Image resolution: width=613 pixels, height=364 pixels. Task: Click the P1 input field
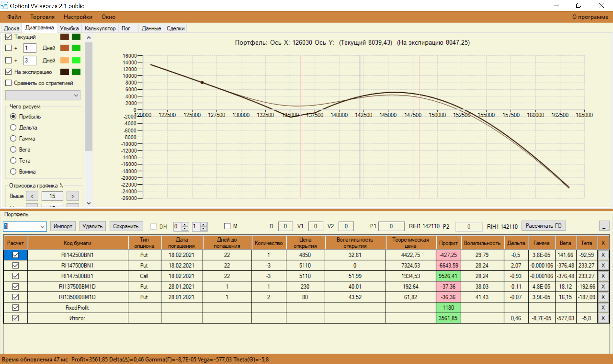tap(391, 226)
